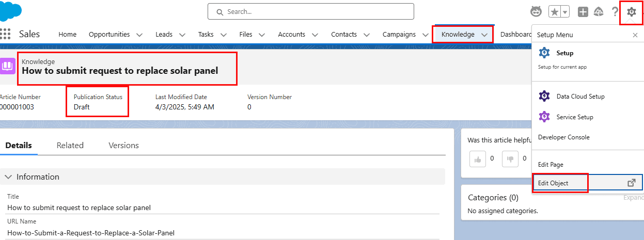This screenshot has width=644, height=240.
Task: Open the Accounts tab
Action: click(291, 34)
